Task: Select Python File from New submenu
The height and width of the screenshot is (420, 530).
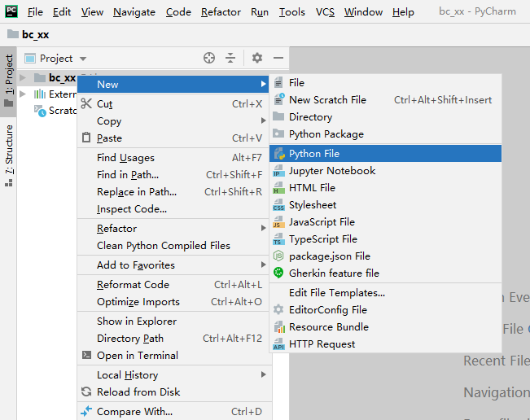Action: (x=313, y=153)
